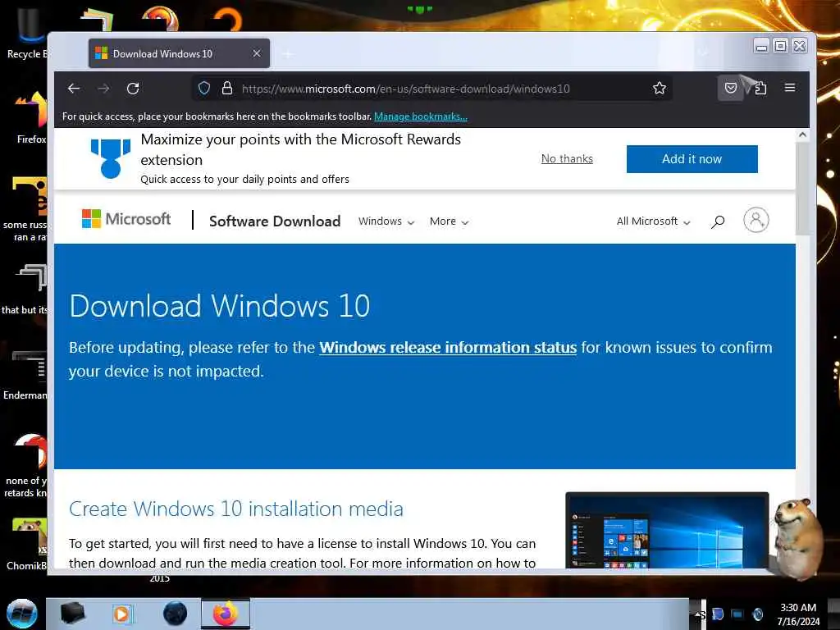840x630 pixels.
Task: Open the black box taskbar icon
Action: pos(72,614)
